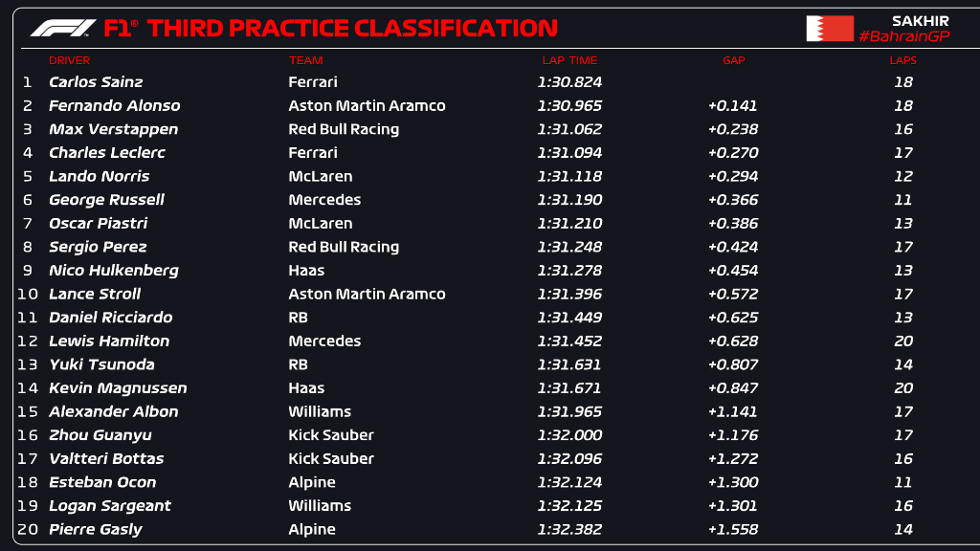Select the DRIVER column header
Image resolution: width=980 pixels, height=551 pixels.
tap(69, 61)
